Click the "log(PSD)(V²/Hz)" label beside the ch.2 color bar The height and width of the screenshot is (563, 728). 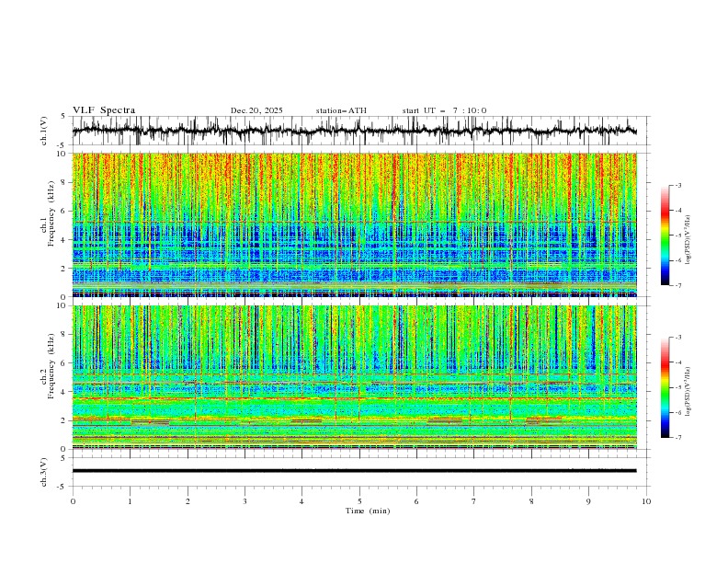[x=688, y=392]
